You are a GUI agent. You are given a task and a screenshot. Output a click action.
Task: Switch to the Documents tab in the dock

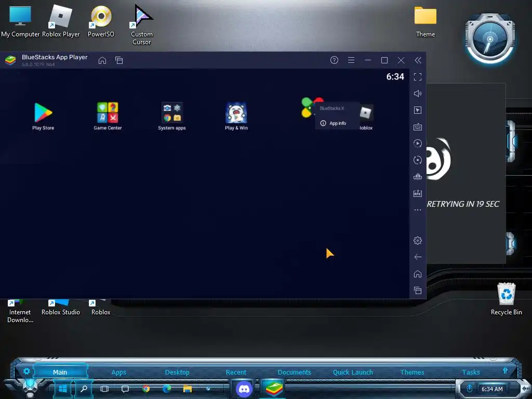[x=294, y=372]
